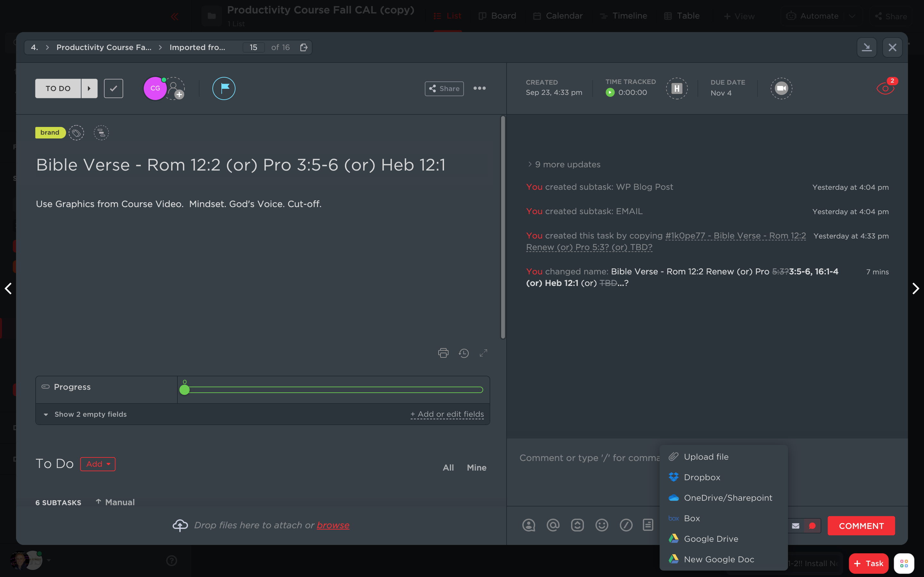
Task: Mark task complete with checkmark box
Action: (113, 88)
